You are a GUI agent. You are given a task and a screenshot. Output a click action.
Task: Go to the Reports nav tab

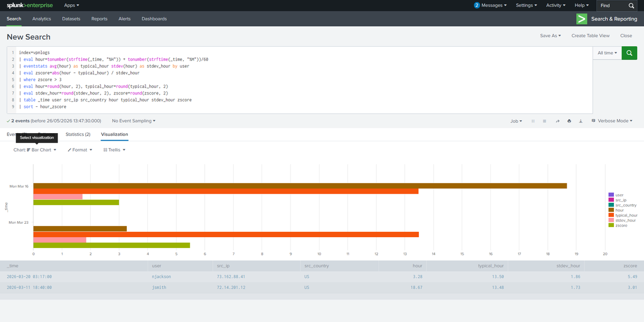pyautogui.click(x=99, y=19)
